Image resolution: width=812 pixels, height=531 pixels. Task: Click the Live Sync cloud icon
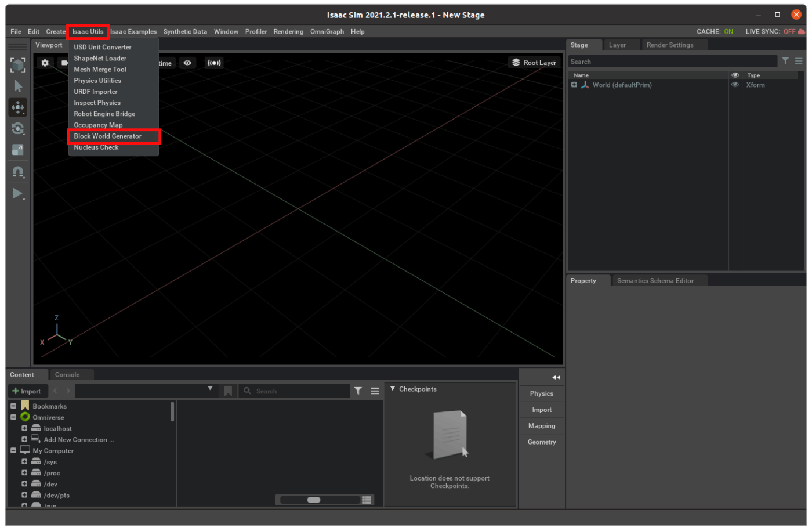802,31
